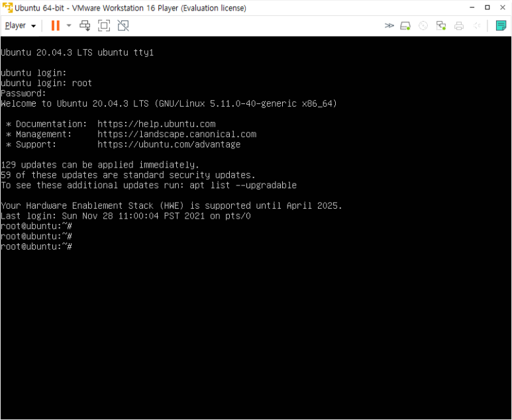
Task: Toggle Unity mode icon
Action: (x=123, y=25)
